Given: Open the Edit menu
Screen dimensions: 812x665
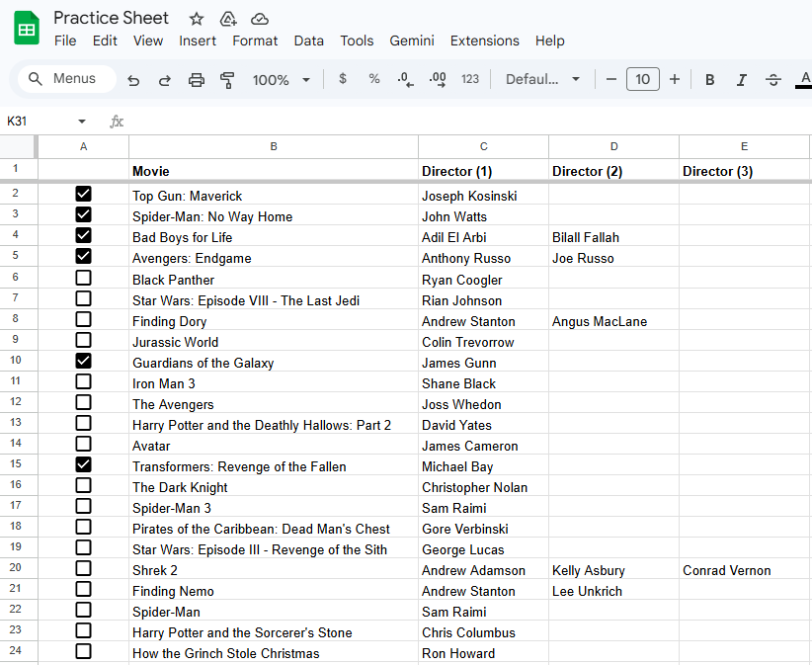Looking at the screenshot, I should point(105,41).
